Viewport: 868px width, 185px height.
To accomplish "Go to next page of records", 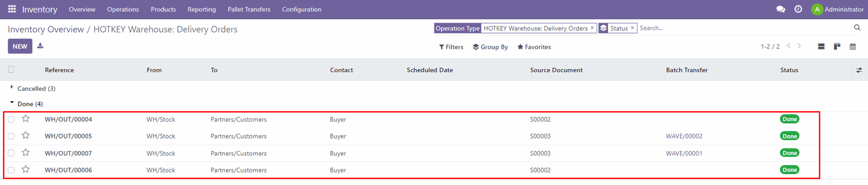I will coord(799,46).
